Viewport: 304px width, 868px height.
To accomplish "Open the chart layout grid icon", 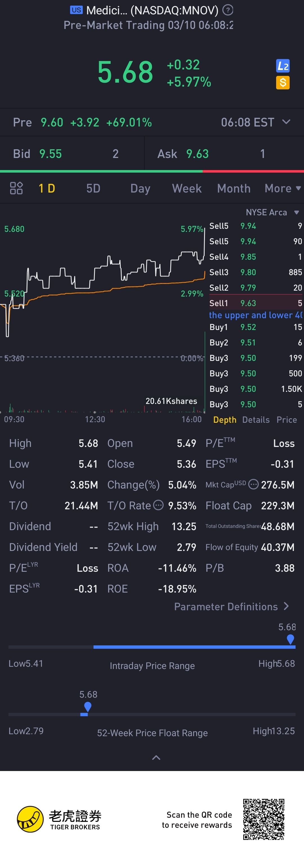I will point(16,188).
